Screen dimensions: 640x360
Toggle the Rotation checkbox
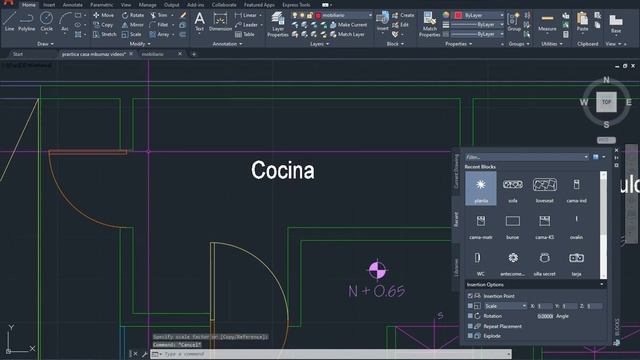tap(470, 316)
